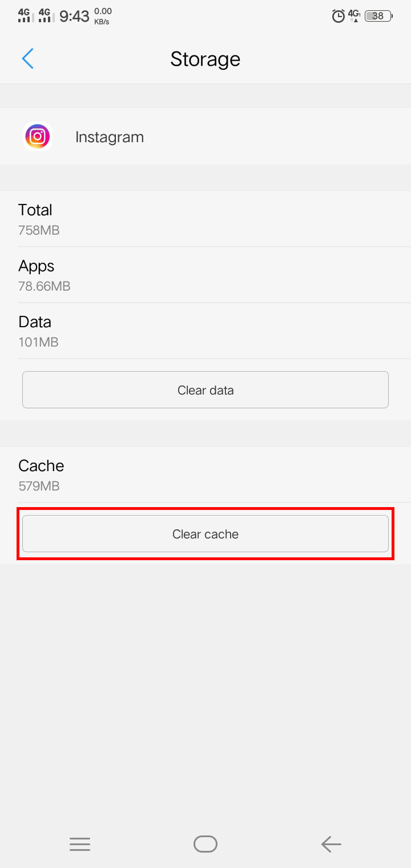411x868 pixels.
Task: Select the Data size row
Action: 205,331
